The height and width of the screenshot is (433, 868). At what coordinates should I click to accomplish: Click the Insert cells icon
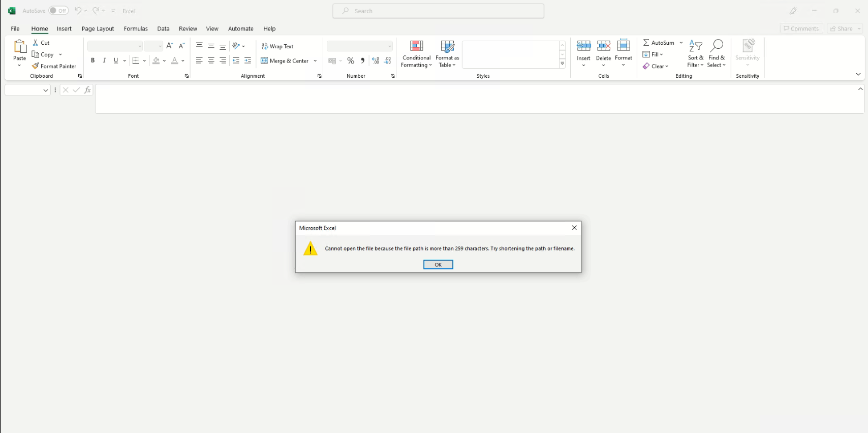click(583, 46)
